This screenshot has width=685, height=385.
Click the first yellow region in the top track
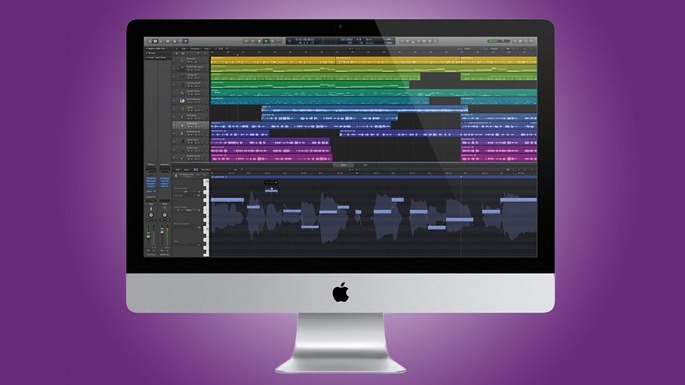pos(273,60)
